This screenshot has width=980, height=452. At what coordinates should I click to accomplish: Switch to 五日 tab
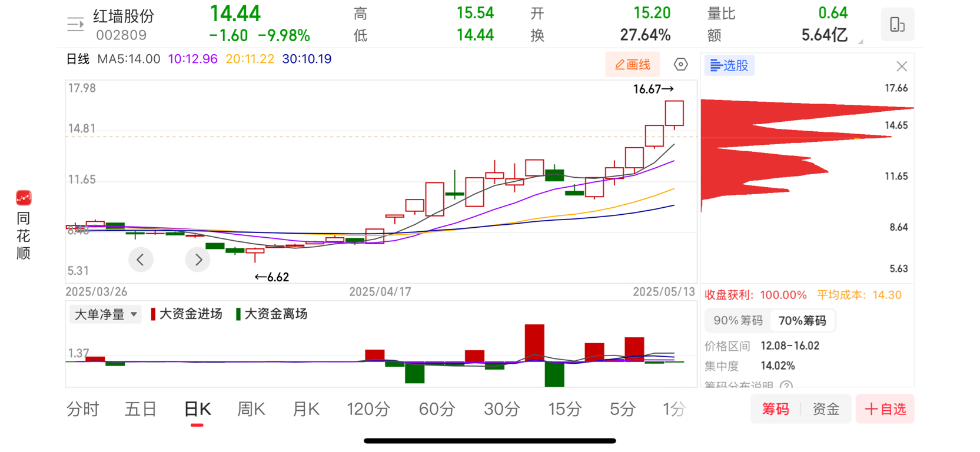click(x=140, y=409)
